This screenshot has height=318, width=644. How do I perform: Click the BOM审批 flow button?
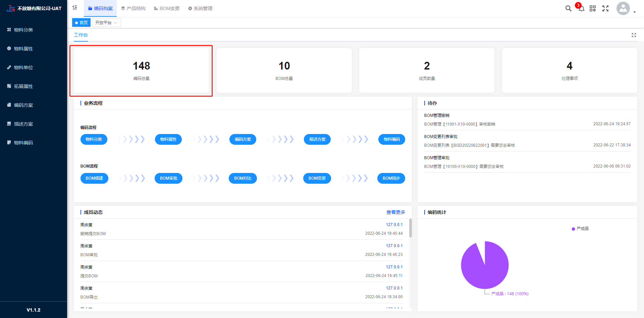[169, 178]
